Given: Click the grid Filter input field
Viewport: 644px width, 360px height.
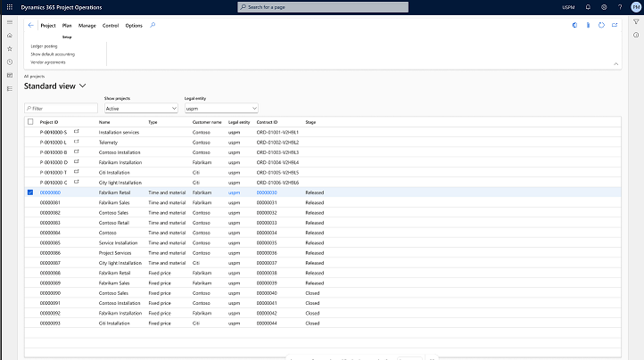Looking at the screenshot, I should 61,109.
